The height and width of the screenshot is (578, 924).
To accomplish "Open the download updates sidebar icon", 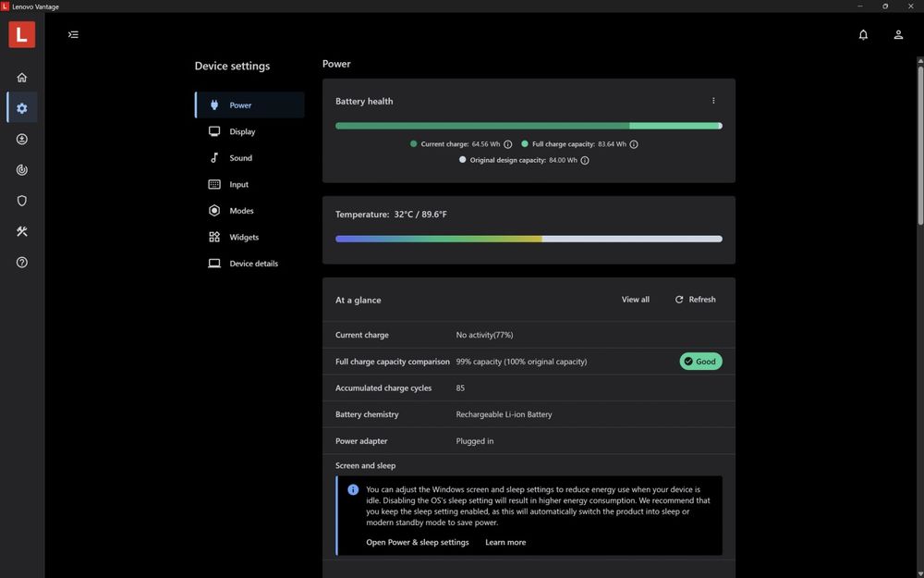I will 22,140.
